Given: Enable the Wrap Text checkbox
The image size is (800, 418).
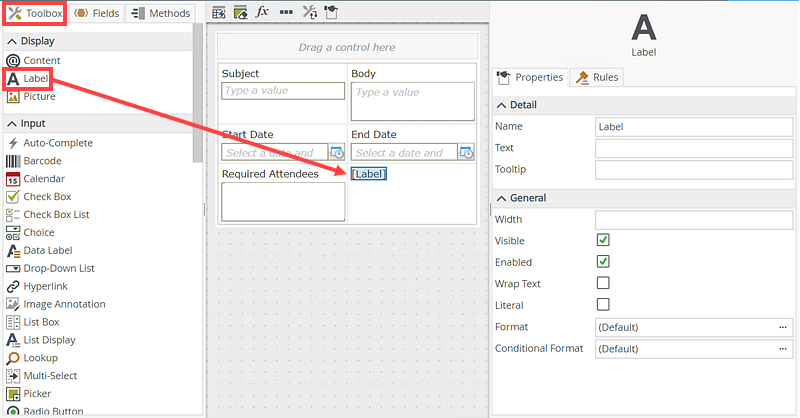Looking at the screenshot, I should 603,283.
